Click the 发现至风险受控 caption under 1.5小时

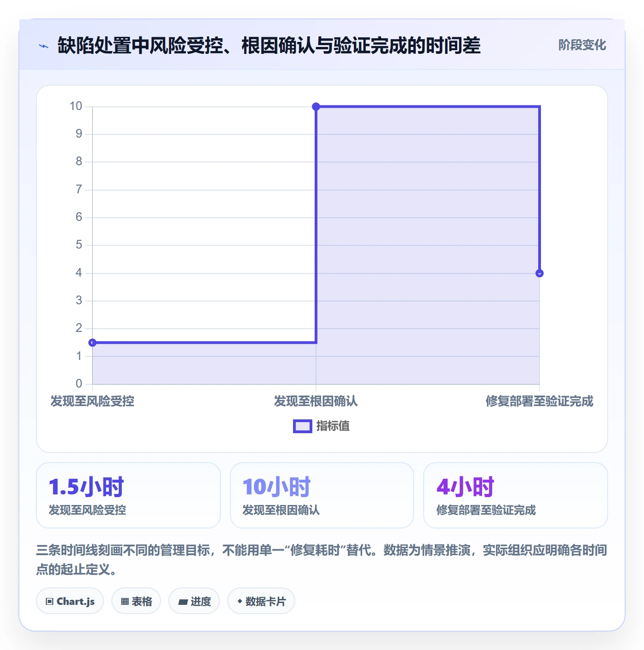(x=87, y=510)
